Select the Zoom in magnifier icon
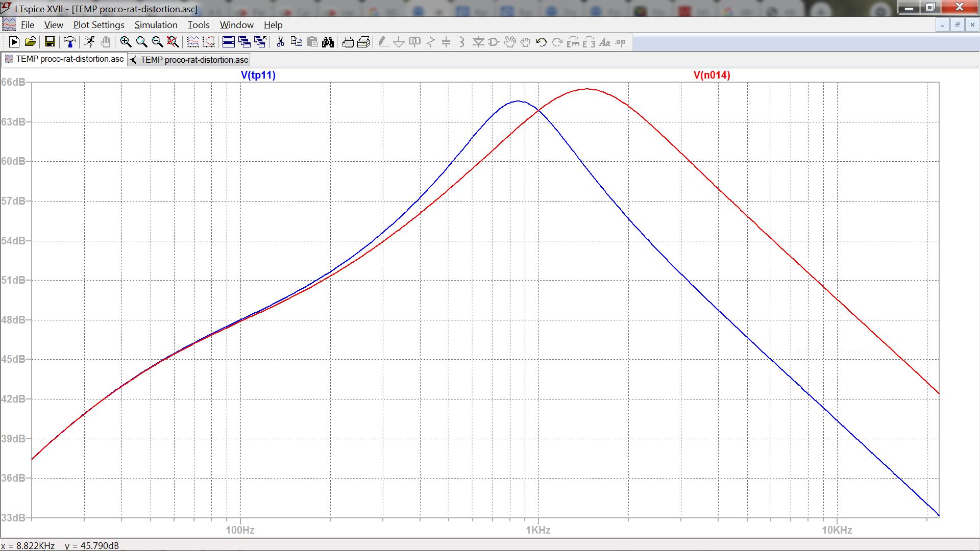Screen dimensions: 980x551 (x=125, y=42)
